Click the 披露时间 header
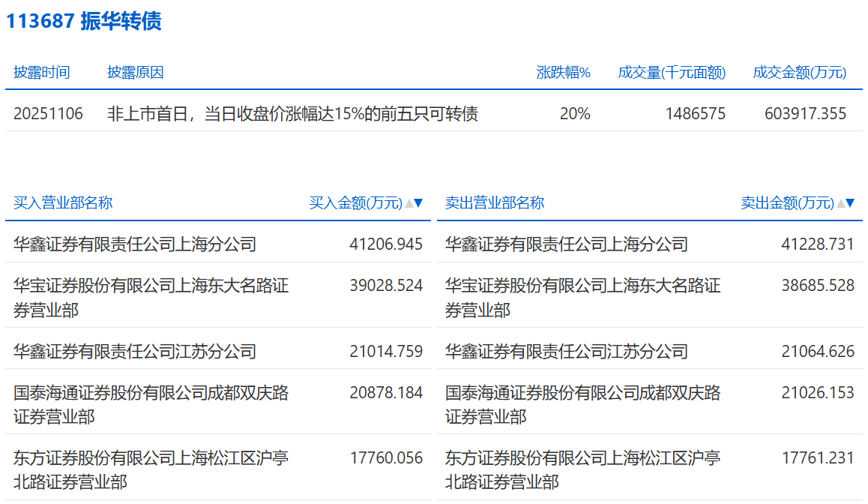Viewport: 868px width, 504px height. coord(42,73)
